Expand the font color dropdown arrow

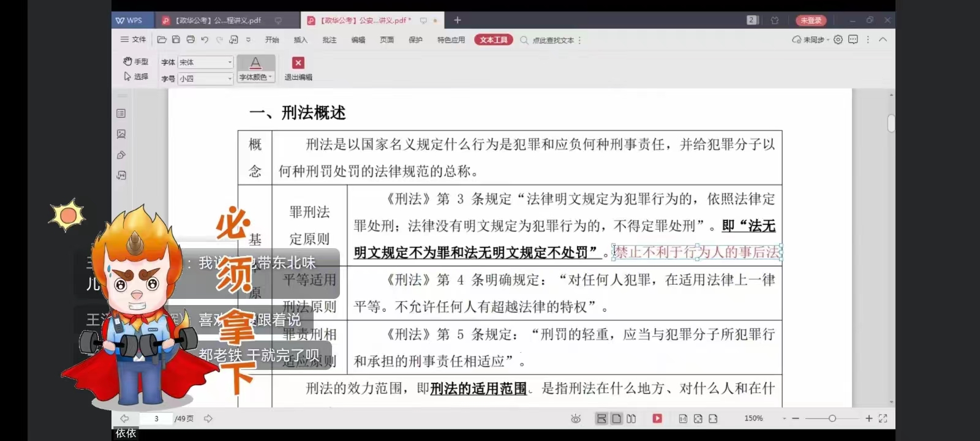(270, 77)
